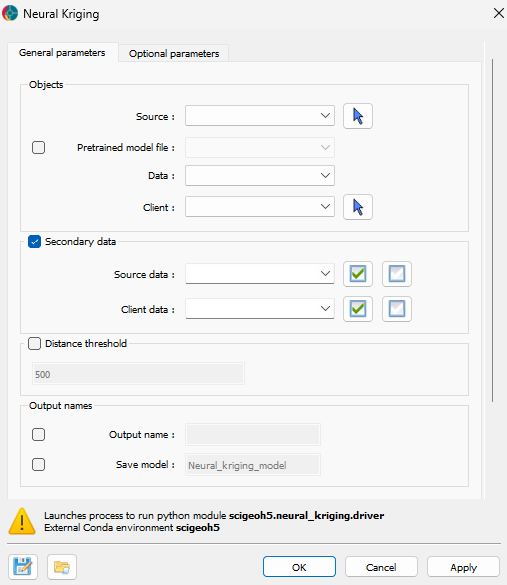This screenshot has width=507, height=585.
Task: Switch to the Optional parameters tab
Action: [x=174, y=54]
